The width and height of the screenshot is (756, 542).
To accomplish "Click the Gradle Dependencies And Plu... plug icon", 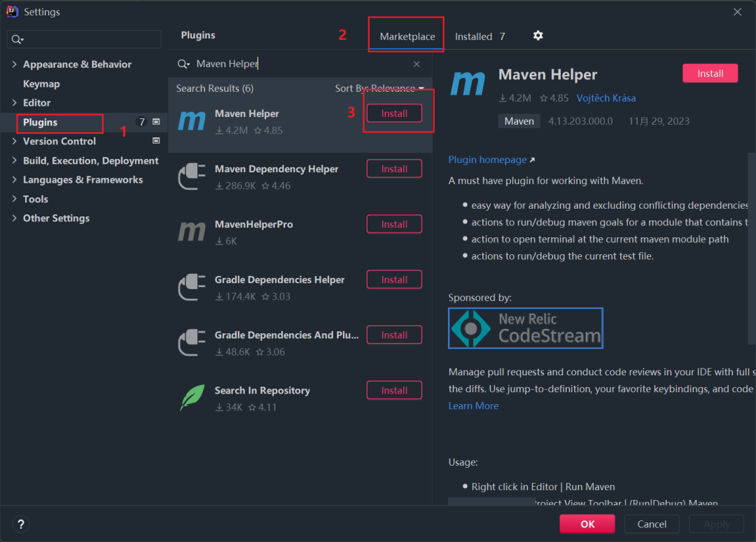I will pyautogui.click(x=192, y=342).
